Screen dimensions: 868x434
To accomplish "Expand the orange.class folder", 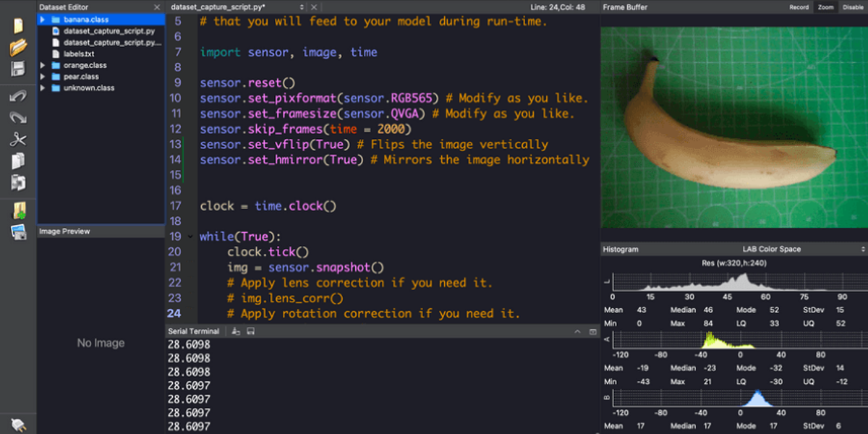I will point(43,65).
